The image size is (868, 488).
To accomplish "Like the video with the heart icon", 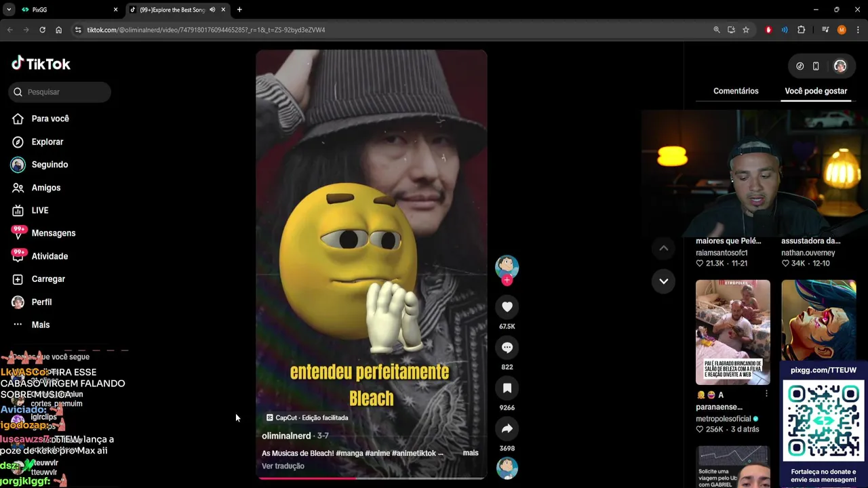I will [507, 307].
